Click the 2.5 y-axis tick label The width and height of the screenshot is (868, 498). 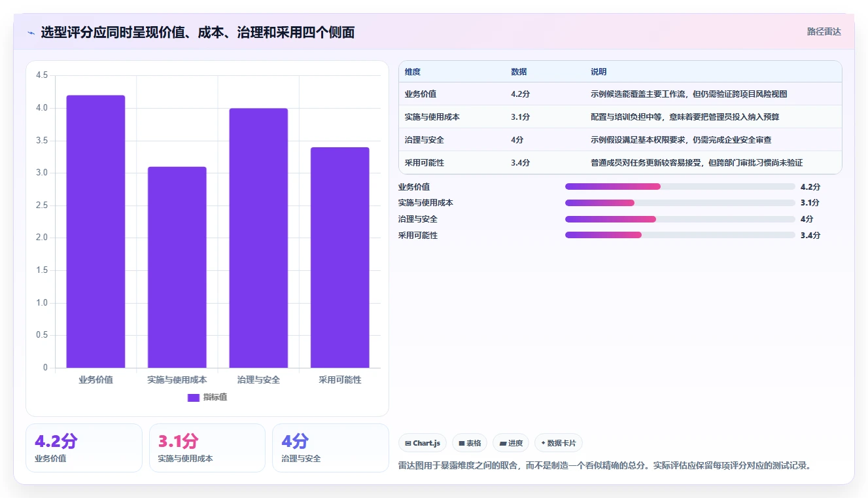(x=42, y=205)
